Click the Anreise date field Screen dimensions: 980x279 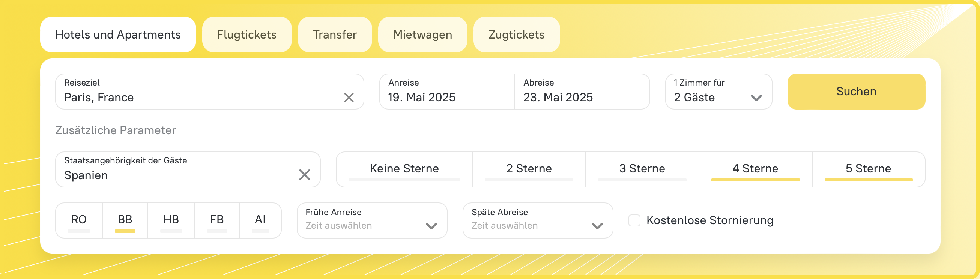point(446,91)
